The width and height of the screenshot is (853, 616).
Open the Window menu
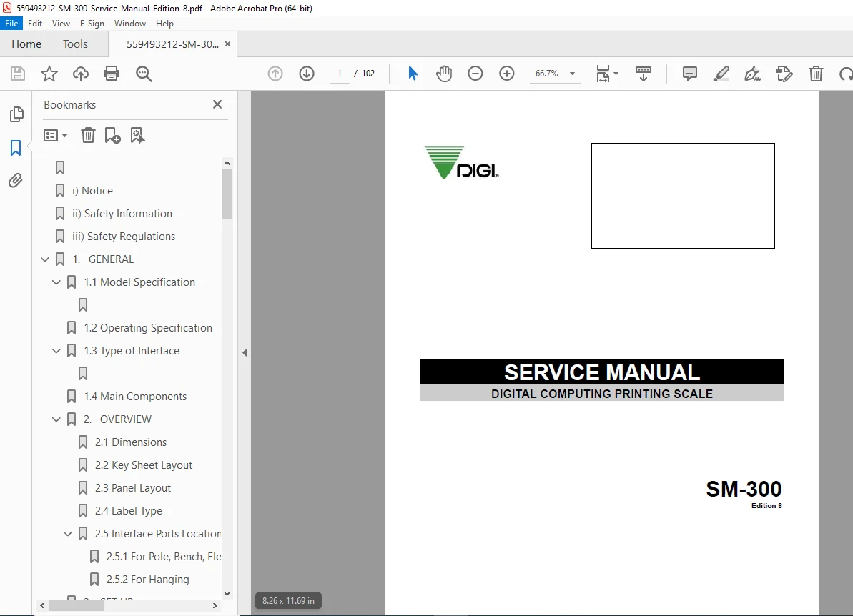click(130, 24)
